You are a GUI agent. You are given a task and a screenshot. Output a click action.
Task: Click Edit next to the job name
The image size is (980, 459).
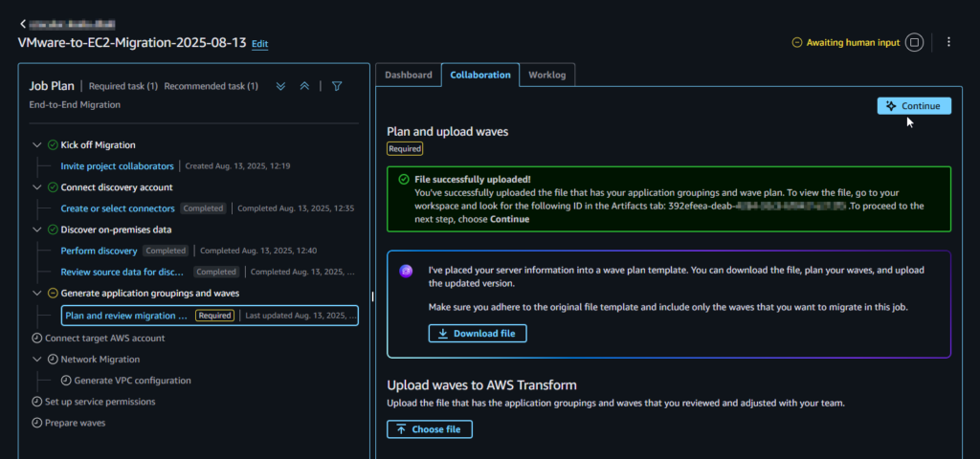[x=260, y=44]
